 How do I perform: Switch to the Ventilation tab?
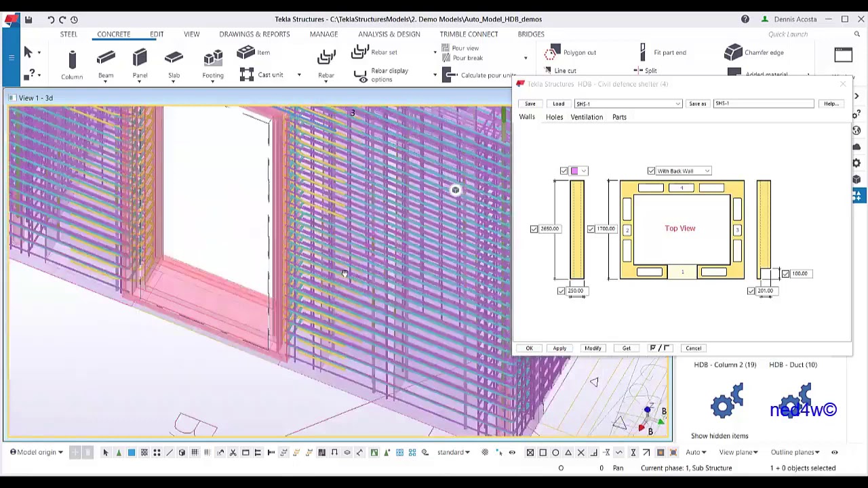click(587, 117)
